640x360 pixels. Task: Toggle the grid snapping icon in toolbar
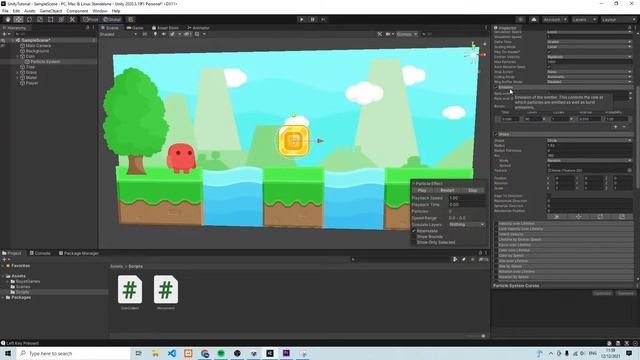coord(131,20)
